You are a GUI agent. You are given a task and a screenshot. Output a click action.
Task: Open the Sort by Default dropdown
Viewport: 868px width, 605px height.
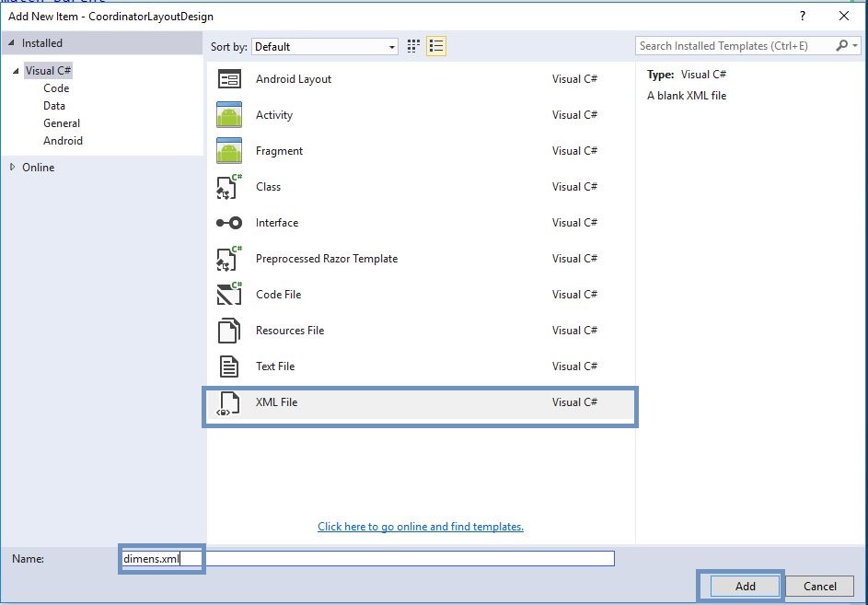pos(325,47)
